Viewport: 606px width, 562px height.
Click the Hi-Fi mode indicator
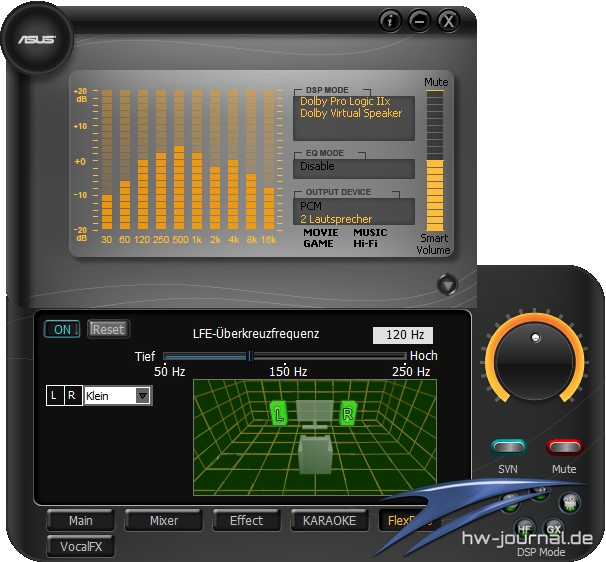365,244
